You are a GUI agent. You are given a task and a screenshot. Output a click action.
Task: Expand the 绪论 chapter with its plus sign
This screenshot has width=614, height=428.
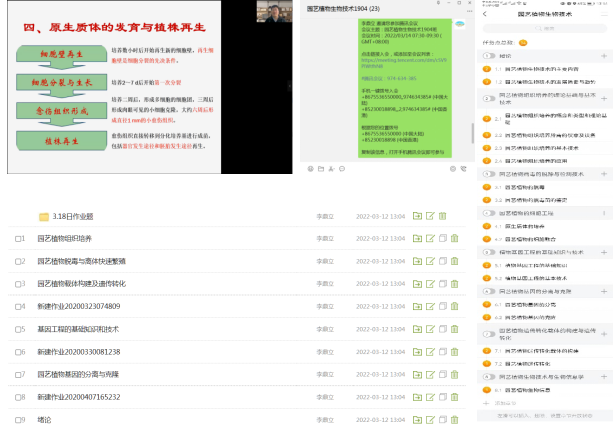click(603, 56)
